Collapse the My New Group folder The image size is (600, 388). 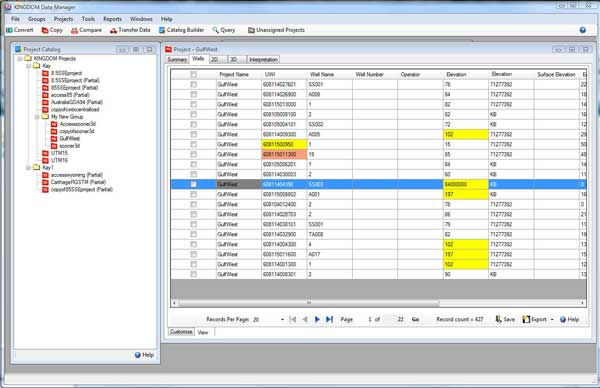click(x=37, y=117)
